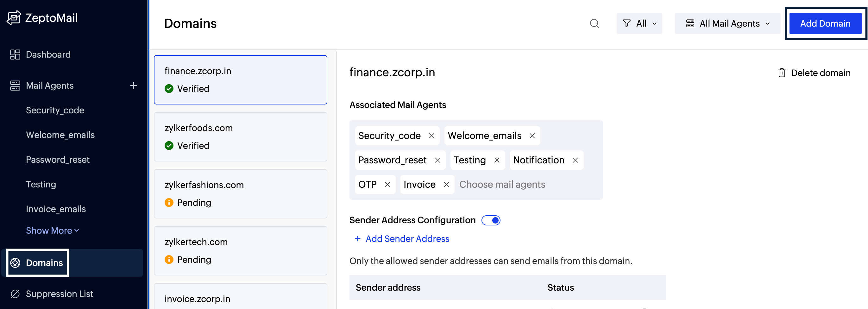Expand Show More mail agents
Image resolution: width=868 pixels, height=309 pixels.
(52, 230)
